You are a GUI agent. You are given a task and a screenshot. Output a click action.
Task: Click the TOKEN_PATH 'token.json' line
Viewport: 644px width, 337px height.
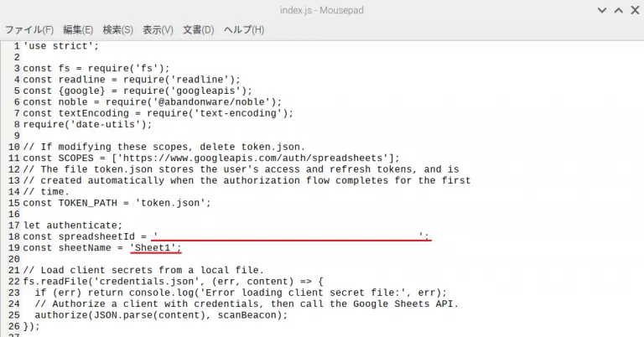[117, 203]
